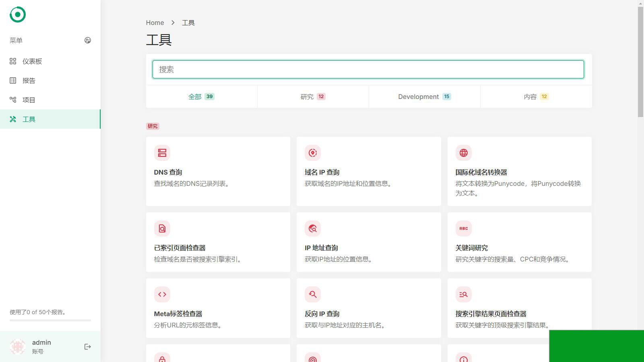
Task: Click the green circular app logo
Action: tap(18, 14)
